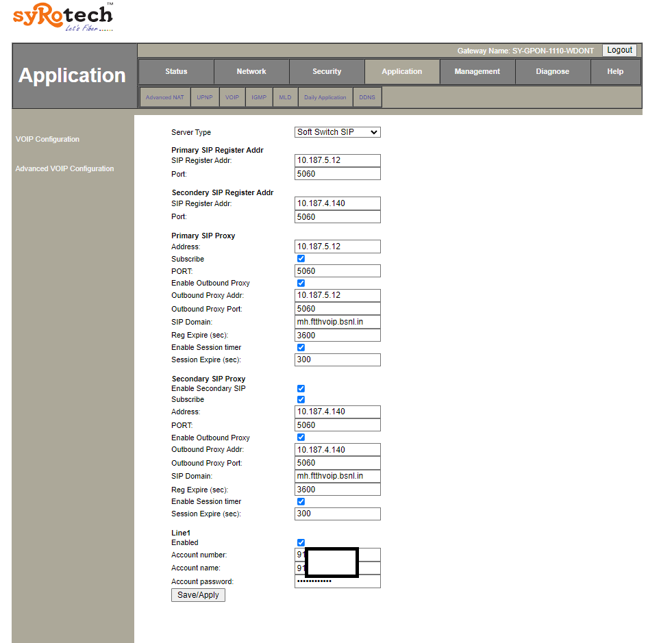Screen dimensions: 672x643
Task: Uncheck the Line1 Enabled checkbox
Action: click(301, 542)
